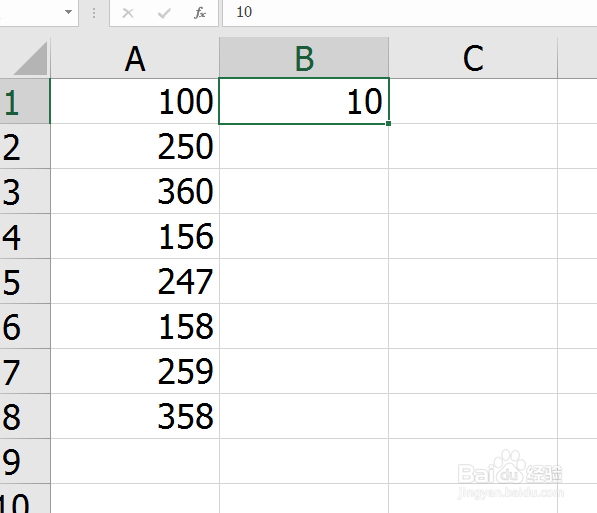597x513 pixels.
Task: Click cell A1 containing 100
Action: (x=135, y=101)
